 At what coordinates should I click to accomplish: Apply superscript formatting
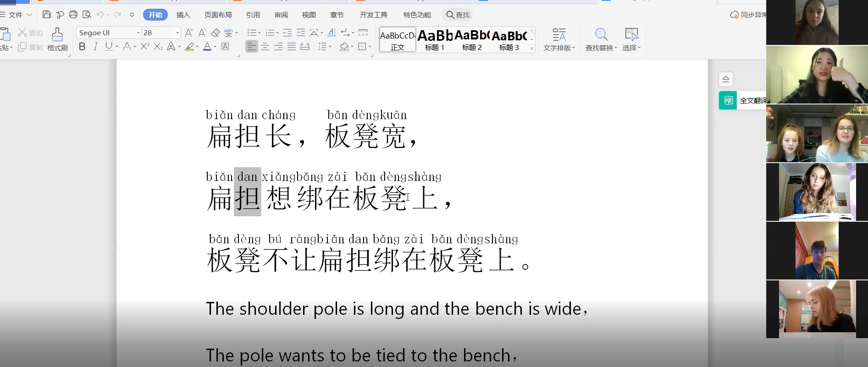(x=145, y=46)
